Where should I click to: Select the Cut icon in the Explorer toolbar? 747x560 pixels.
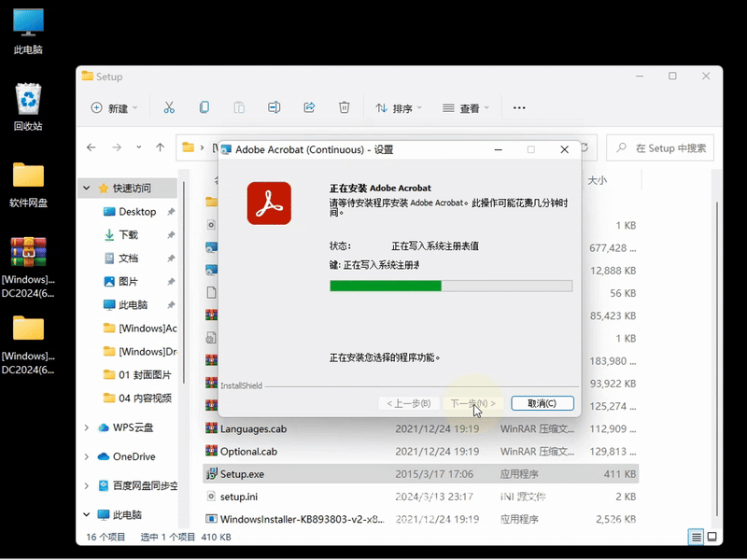coord(171,107)
